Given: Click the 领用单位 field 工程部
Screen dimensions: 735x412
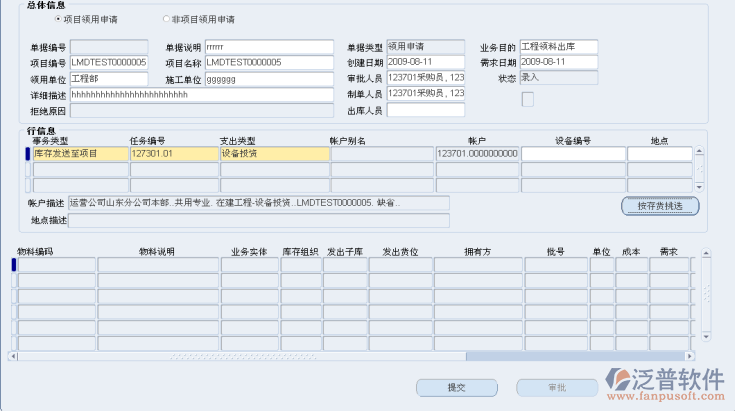Looking at the screenshot, I should (109, 79).
